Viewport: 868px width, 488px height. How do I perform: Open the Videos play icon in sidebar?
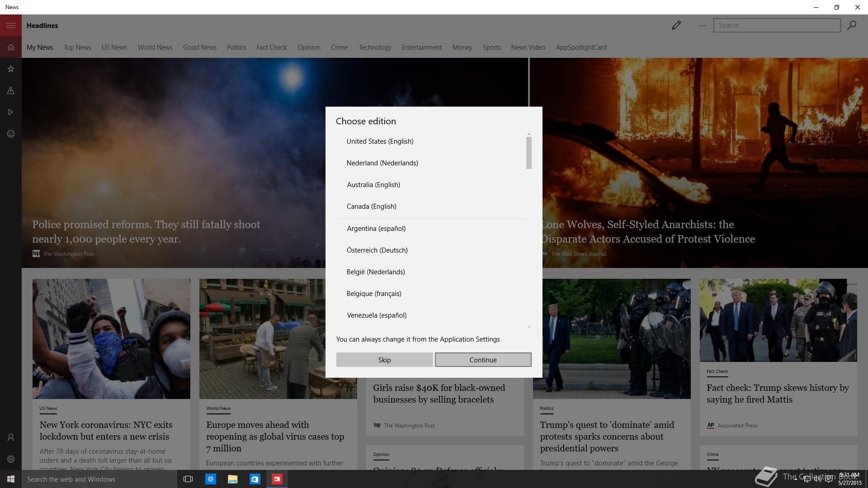click(x=11, y=112)
